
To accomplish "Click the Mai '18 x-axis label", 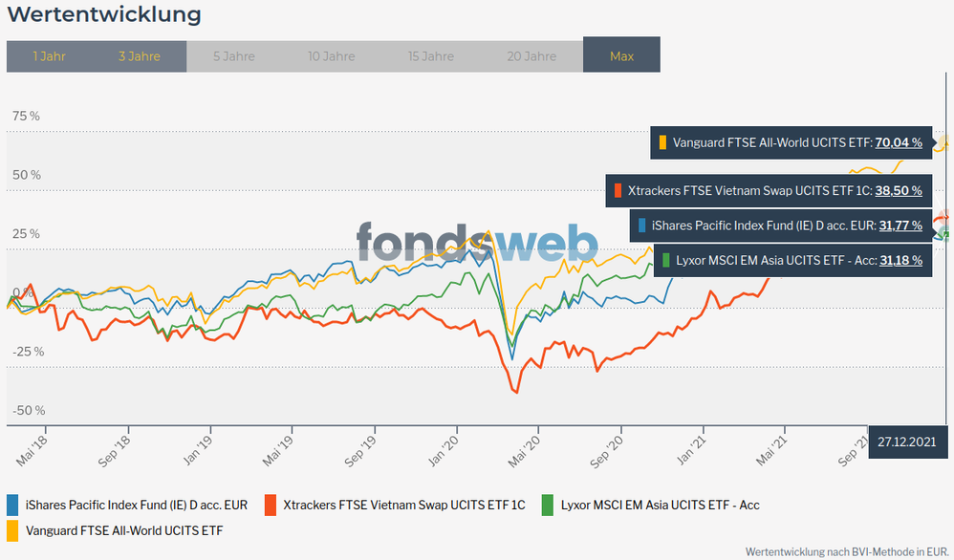I will (32, 451).
